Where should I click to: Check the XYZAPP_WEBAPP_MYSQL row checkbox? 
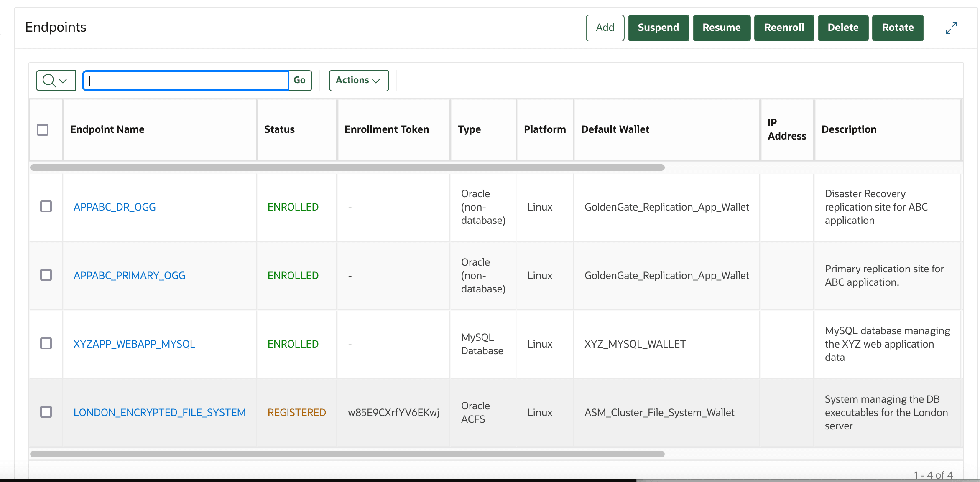pyautogui.click(x=46, y=343)
